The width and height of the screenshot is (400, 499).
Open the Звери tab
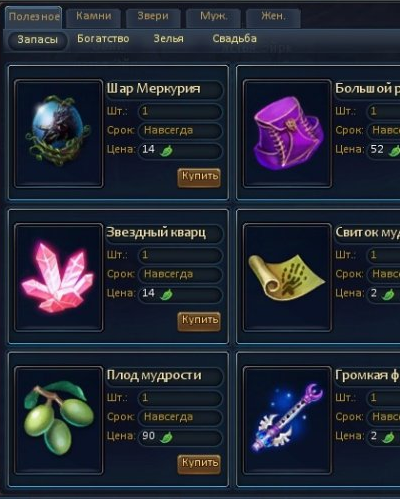[153, 17]
